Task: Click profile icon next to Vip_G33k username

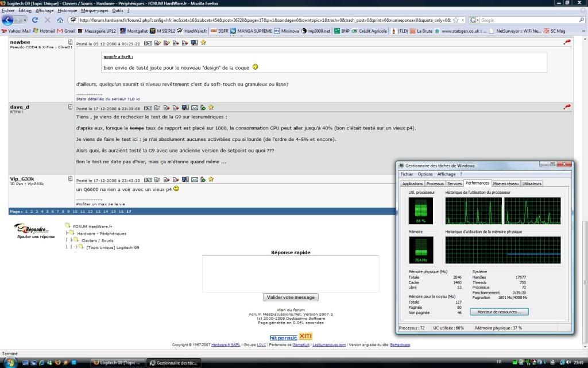Action: coord(71,179)
